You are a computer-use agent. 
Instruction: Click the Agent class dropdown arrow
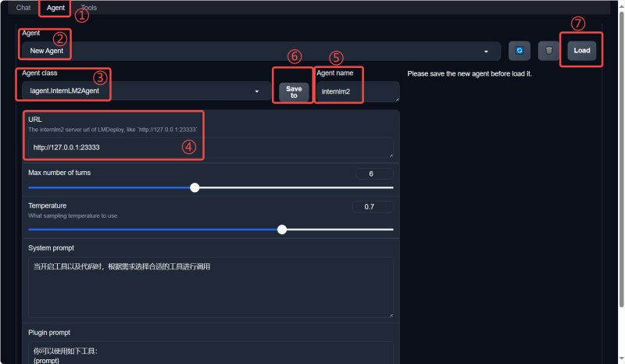click(257, 91)
